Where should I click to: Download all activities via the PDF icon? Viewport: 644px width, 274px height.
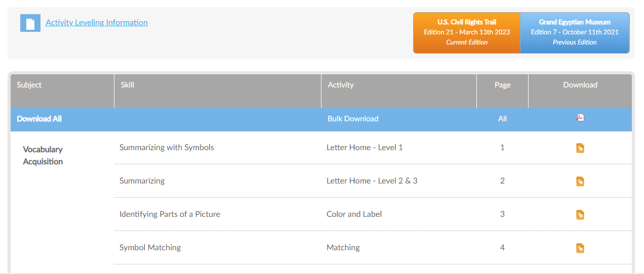click(x=580, y=118)
